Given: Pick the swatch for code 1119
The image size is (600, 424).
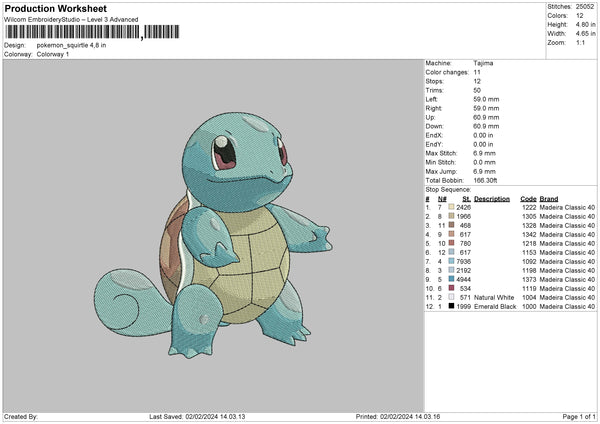Looking at the screenshot, I should (x=452, y=288).
